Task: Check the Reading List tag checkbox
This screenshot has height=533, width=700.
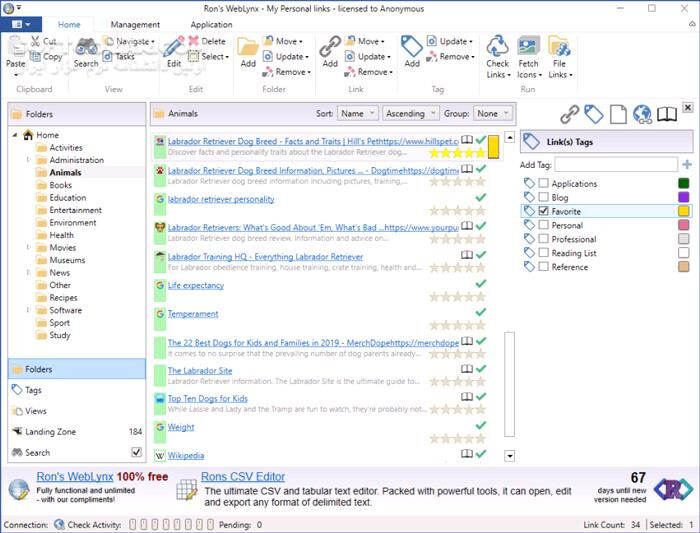Action: [543, 254]
